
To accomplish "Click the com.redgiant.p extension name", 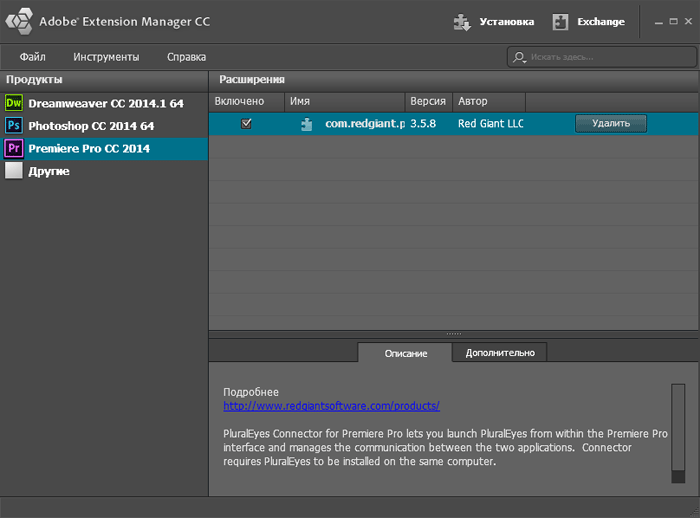I will click(365, 123).
